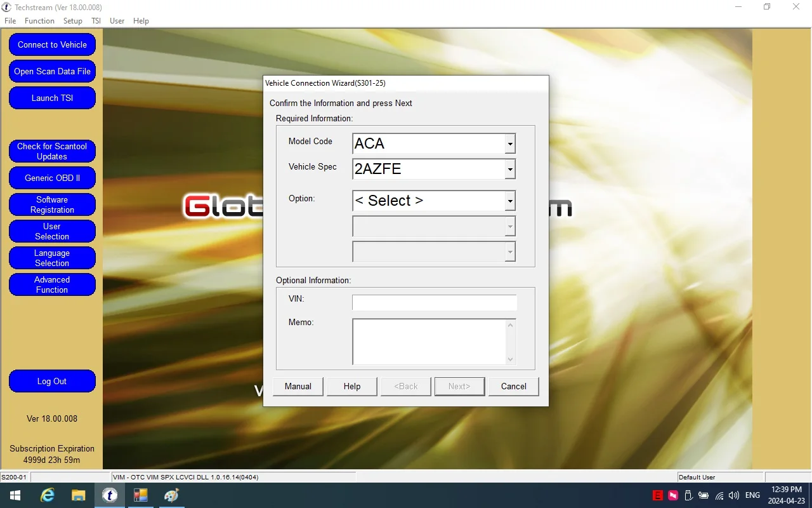This screenshot has width=812, height=508.
Task: Click Cancel button in wizard
Action: coord(514,386)
